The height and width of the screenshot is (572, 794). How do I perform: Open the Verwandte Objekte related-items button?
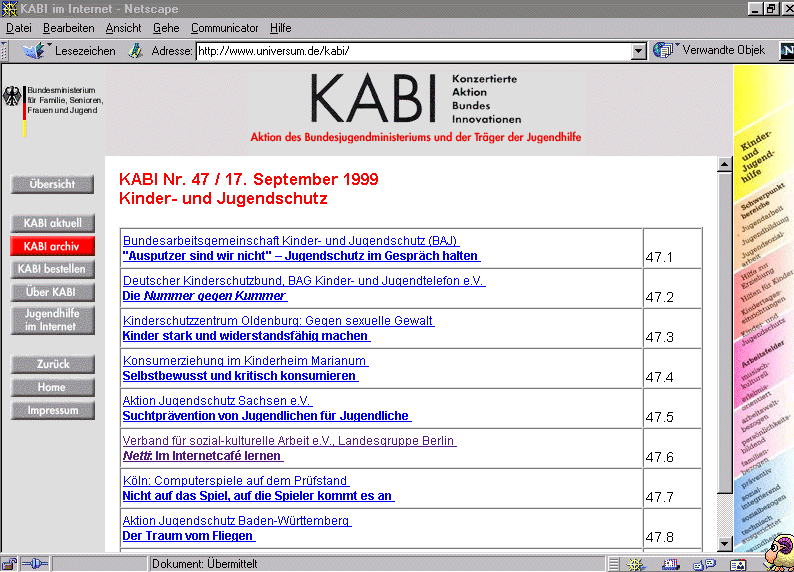709,50
